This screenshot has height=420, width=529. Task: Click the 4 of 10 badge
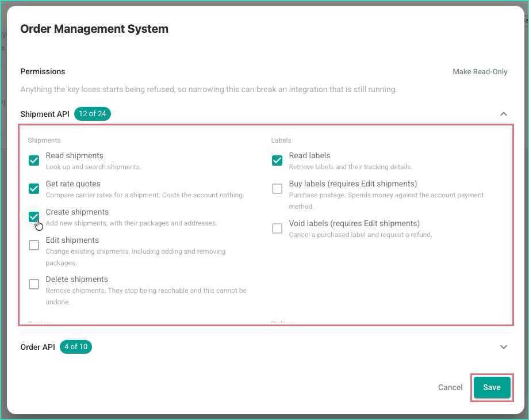point(76,347)
